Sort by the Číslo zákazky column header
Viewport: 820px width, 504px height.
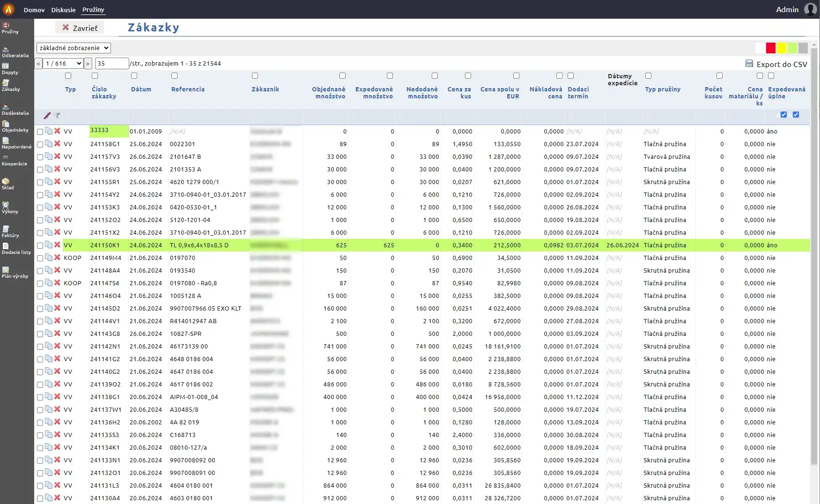coord(103,92)
